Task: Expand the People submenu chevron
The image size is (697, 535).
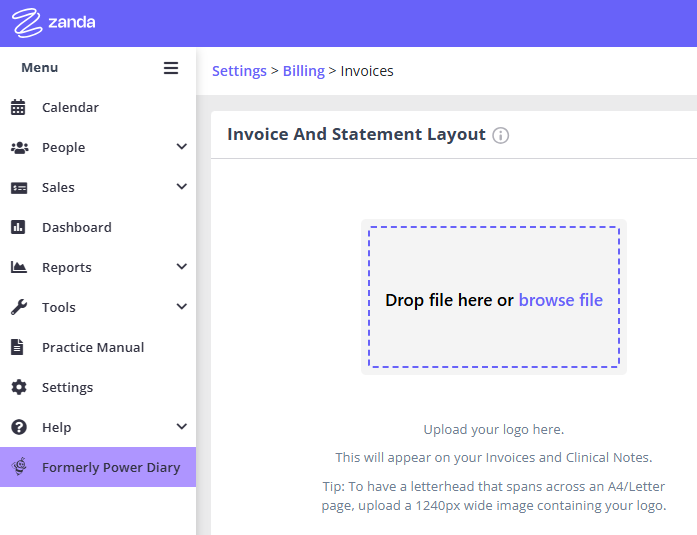Action: [x=181, y=146]
